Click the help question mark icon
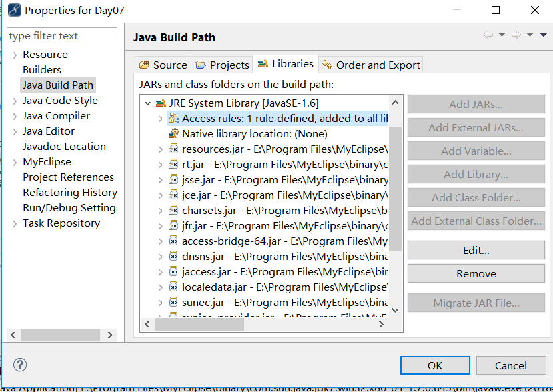553x392 pixels. [20, 365]
